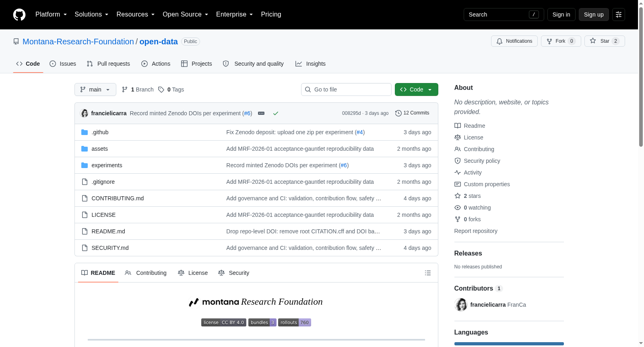Star this repository
The height and width of the screenshot is (347, 644).
click(x=605, y=41)
